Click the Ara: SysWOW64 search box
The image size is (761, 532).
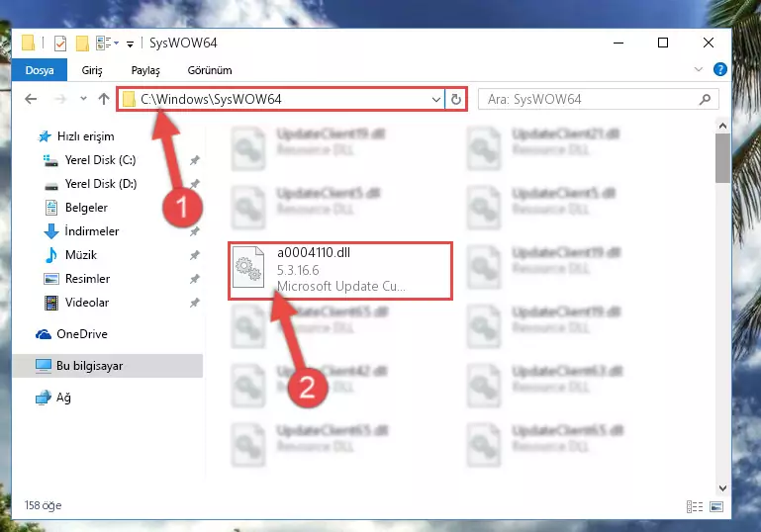click(599, 100)
